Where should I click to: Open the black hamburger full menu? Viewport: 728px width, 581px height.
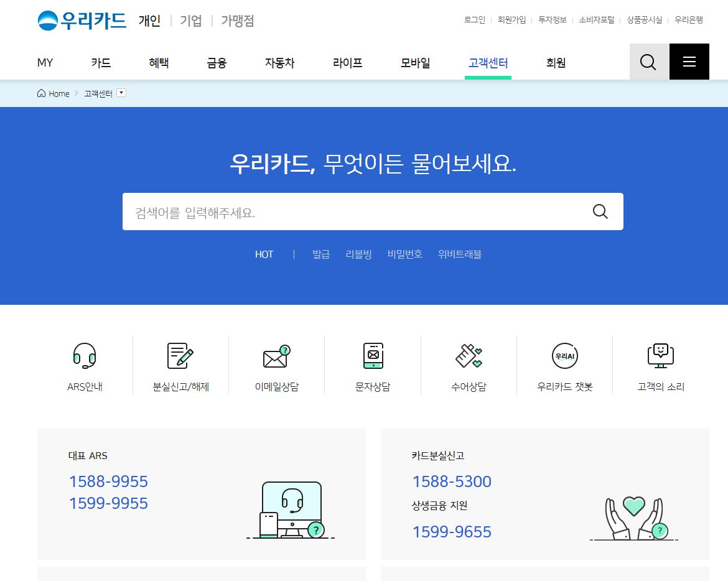click(689, 62)
